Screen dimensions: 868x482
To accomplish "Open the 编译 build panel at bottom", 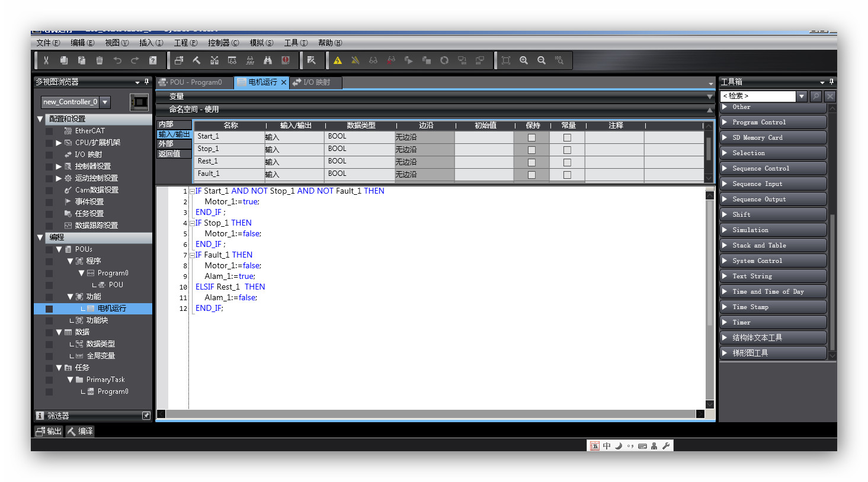I will click(x=80, y=431).
